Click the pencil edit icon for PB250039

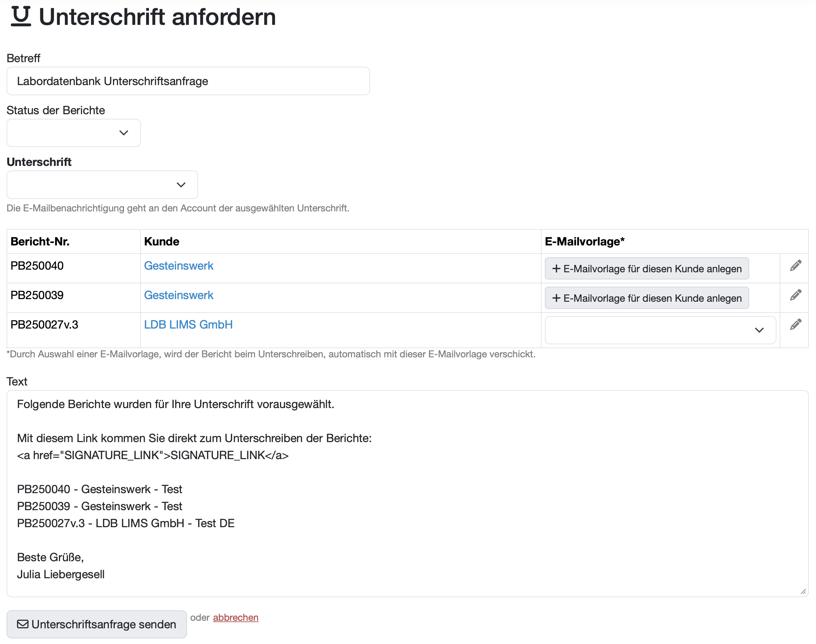(795, 295)
